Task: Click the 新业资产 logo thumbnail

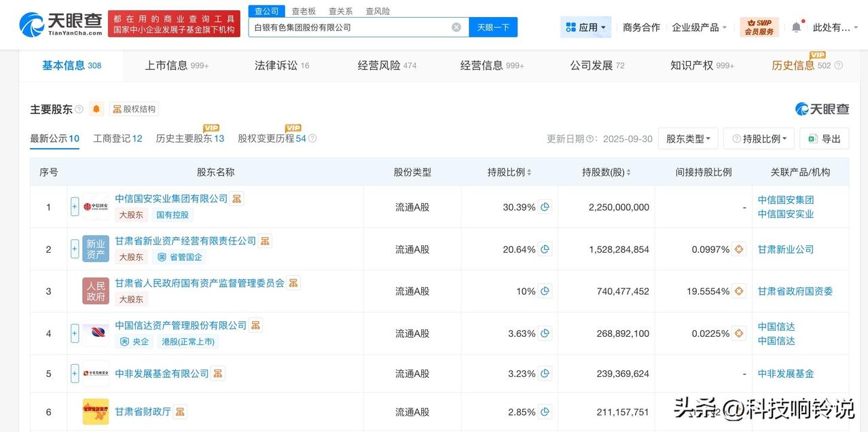Action: tap(96, 249)
